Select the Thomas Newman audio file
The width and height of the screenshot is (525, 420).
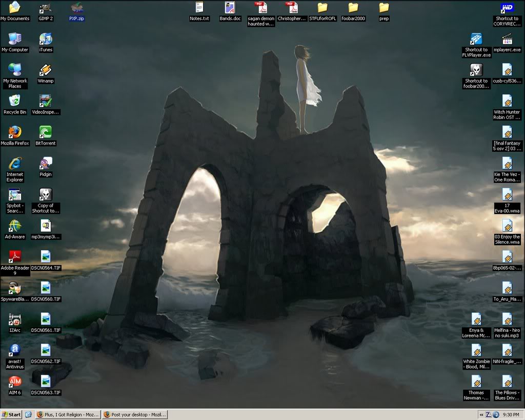point(476,381)
